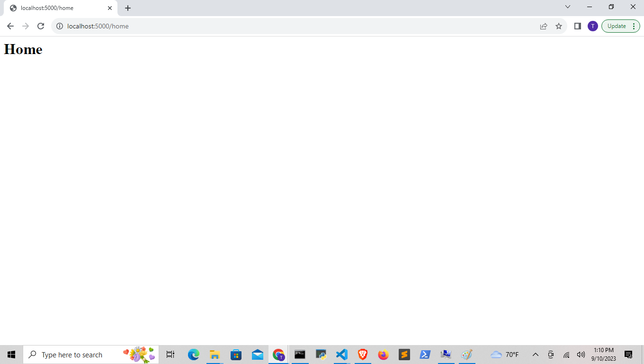Share this page icon
This screenshot has width=644, height=364.
click(x=544, y=26)
